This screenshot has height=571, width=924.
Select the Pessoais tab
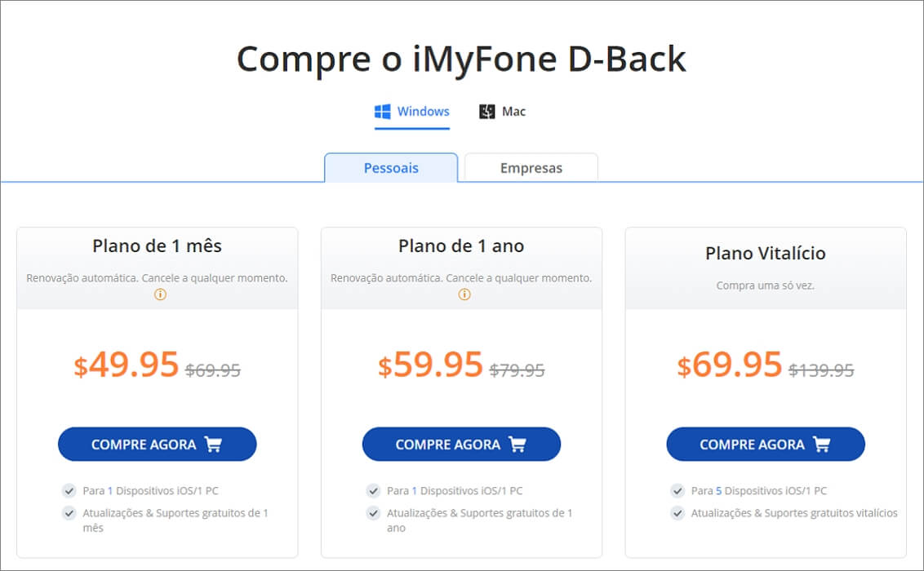click(391, 168)
